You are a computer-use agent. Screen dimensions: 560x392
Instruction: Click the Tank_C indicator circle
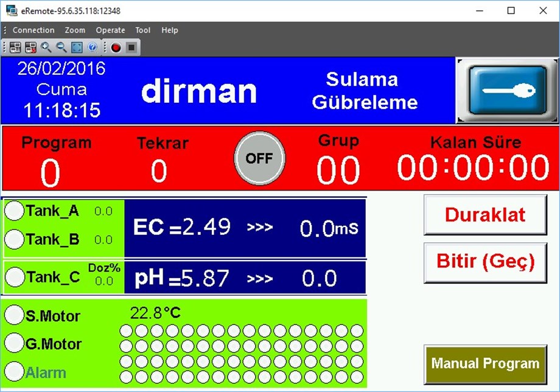[15, 277]
